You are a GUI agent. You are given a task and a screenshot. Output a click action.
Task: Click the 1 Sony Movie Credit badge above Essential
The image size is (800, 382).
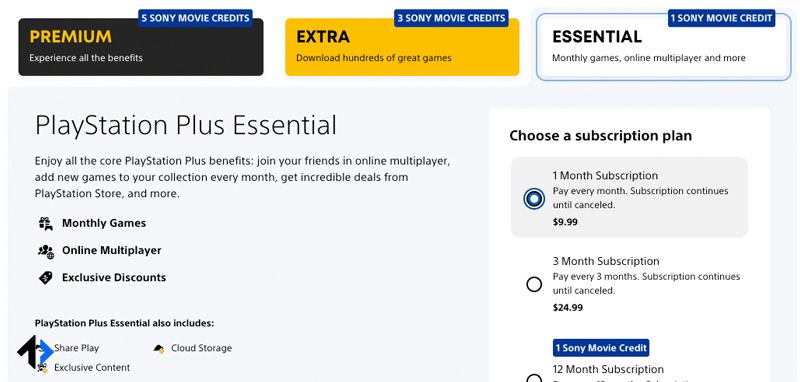(721, 18)
